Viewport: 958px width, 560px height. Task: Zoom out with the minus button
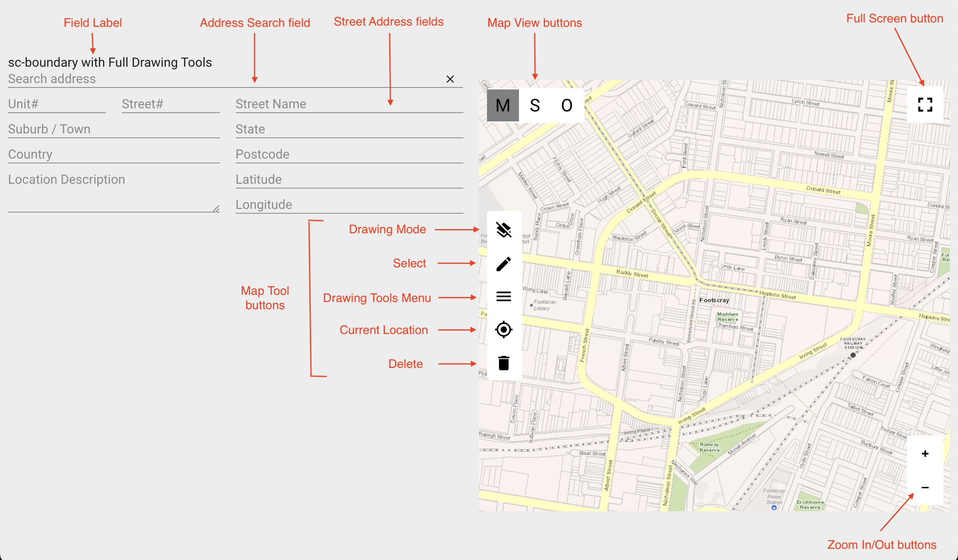925,487
